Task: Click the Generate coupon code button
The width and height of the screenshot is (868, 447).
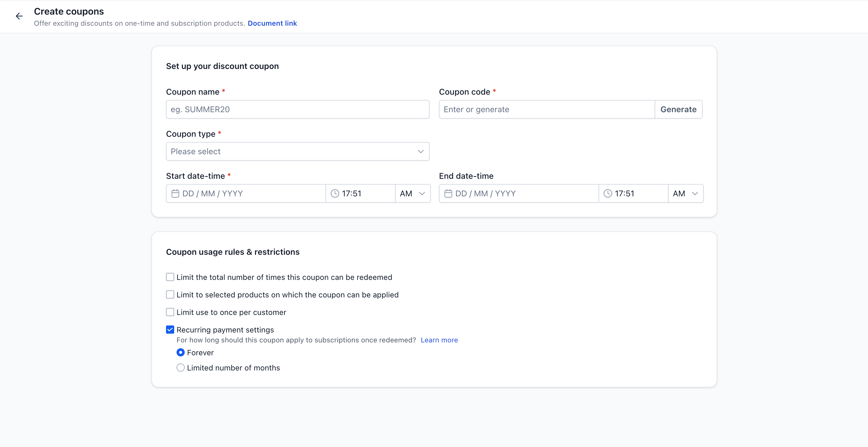Action: pos(678,109)
